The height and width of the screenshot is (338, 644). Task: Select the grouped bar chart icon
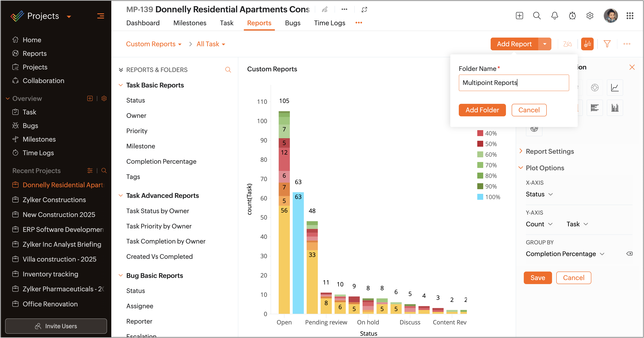615,108
